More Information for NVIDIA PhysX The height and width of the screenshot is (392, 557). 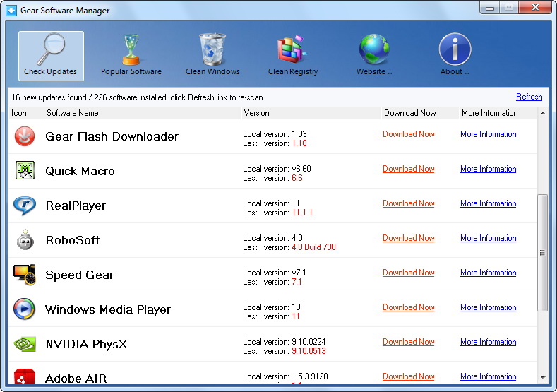click(x=488, y=342)
